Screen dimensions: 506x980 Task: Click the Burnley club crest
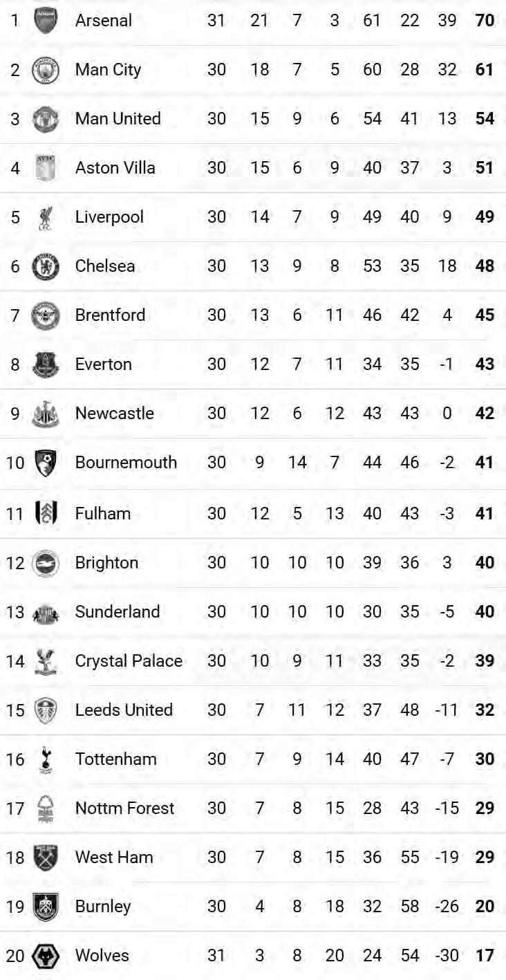[46, 907]
